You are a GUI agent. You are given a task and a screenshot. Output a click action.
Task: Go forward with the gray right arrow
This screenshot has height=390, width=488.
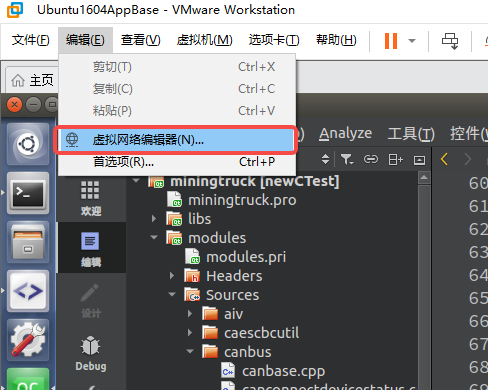point(468,159)
